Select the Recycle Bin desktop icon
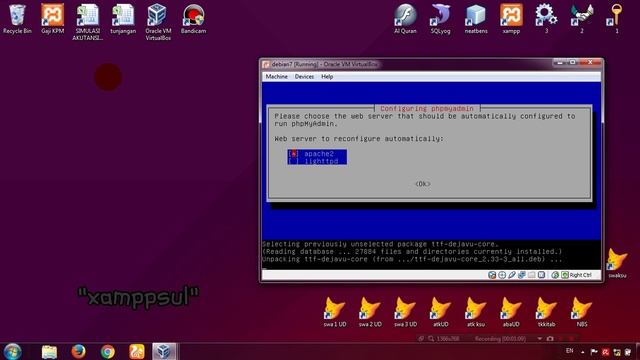 coord(17,19)
